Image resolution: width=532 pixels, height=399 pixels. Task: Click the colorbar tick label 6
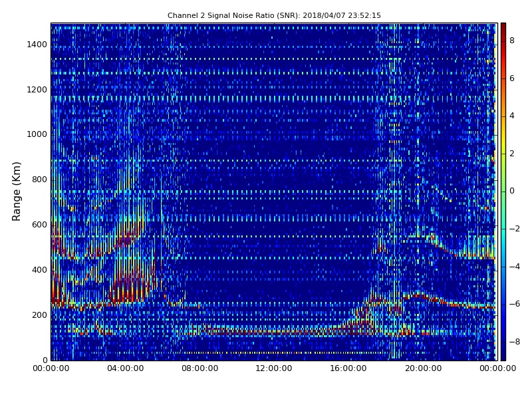tap(512, 78)
